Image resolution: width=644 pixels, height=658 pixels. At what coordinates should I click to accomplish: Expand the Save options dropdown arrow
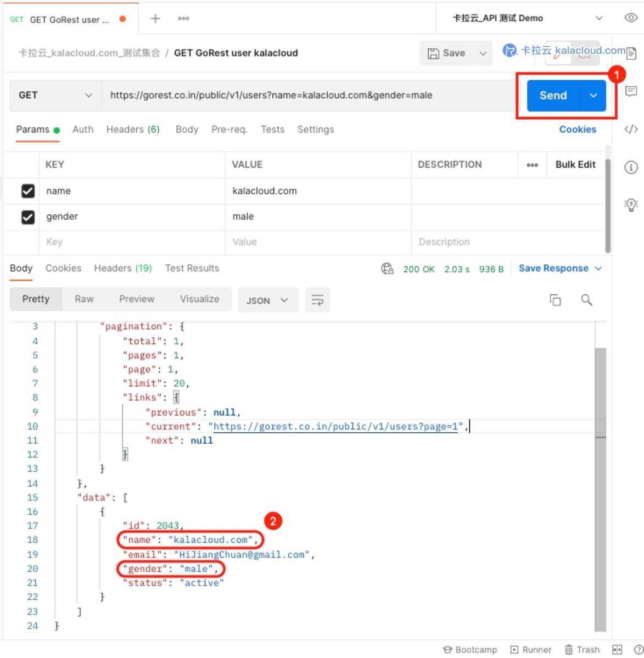[483, 53]
